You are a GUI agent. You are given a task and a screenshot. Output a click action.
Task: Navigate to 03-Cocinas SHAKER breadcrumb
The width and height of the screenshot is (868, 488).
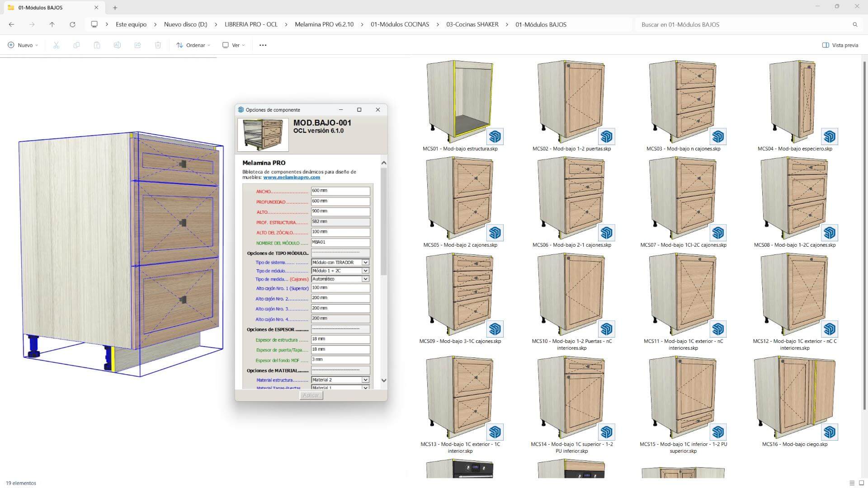(x=472, y=24)
